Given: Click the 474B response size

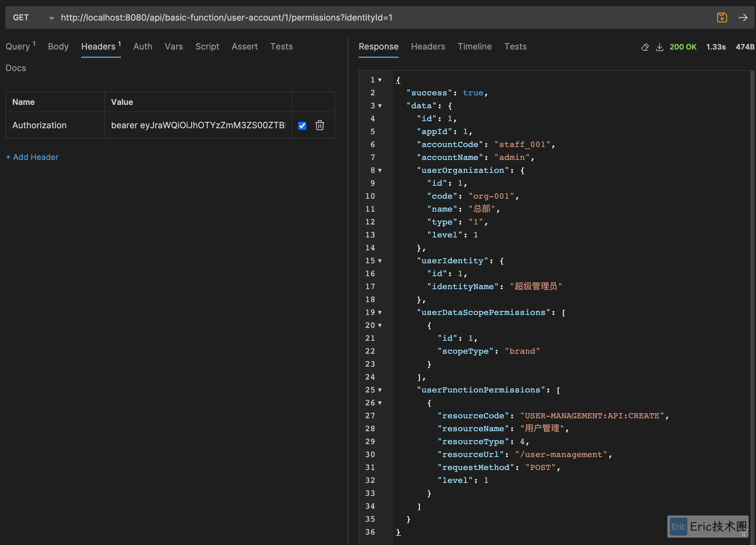Looking at the screenshot, I should click(745, 47).
